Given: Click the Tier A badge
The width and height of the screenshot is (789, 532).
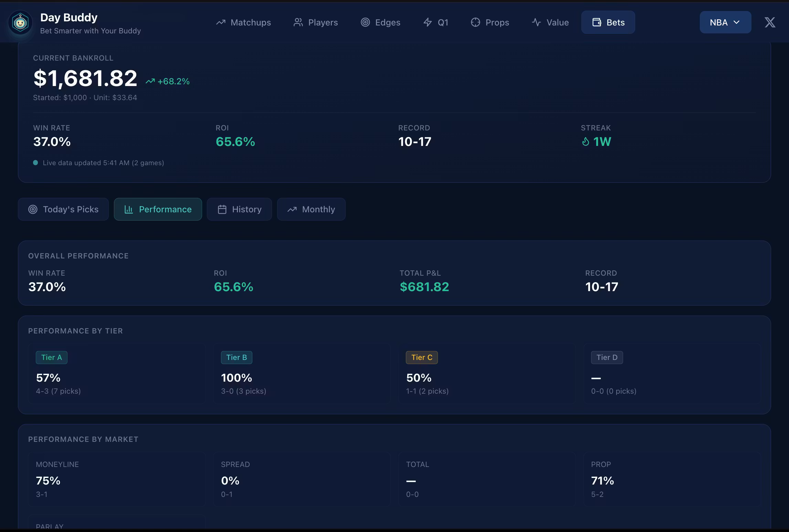Looking at the screenshot, I should coord(52,358).
